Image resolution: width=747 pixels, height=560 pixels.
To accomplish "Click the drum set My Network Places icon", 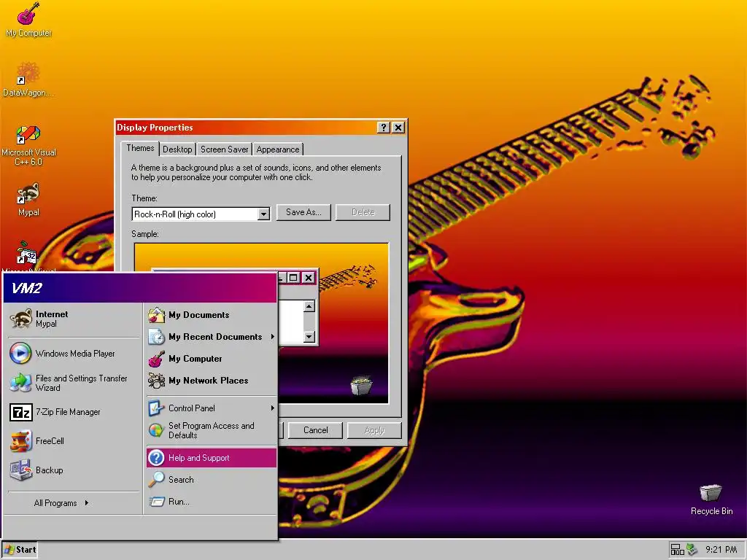I will (x=156, y=381).
